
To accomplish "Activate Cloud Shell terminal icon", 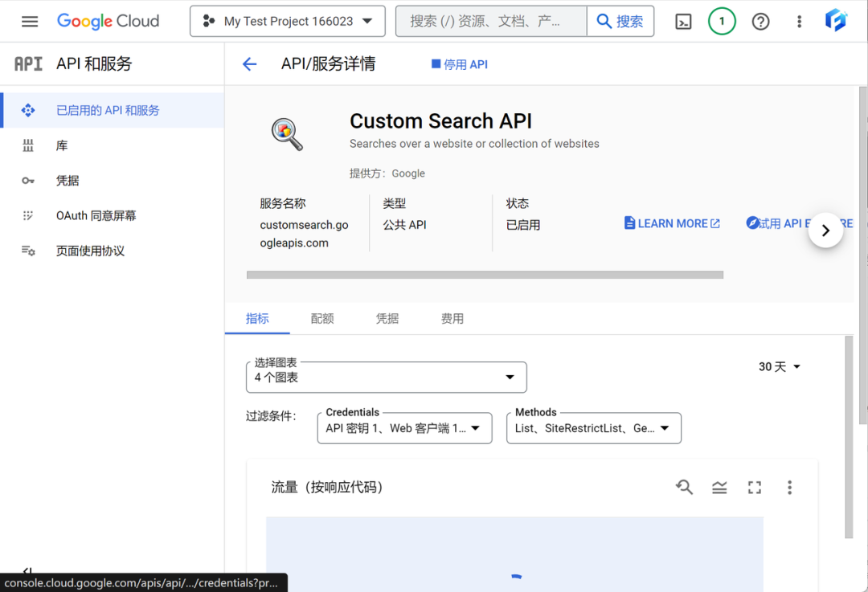I will click(x=683, y=22).
